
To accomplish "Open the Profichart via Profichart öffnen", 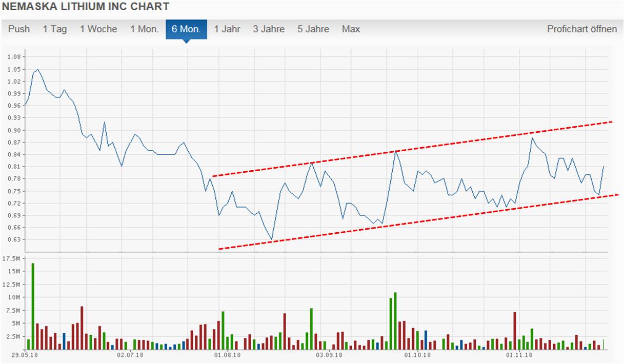I will click(x=582, y=29).
